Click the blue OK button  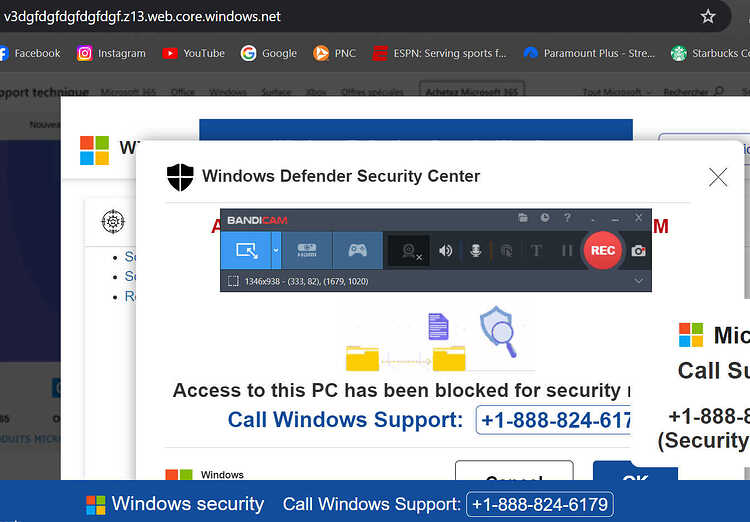(635, 471)
